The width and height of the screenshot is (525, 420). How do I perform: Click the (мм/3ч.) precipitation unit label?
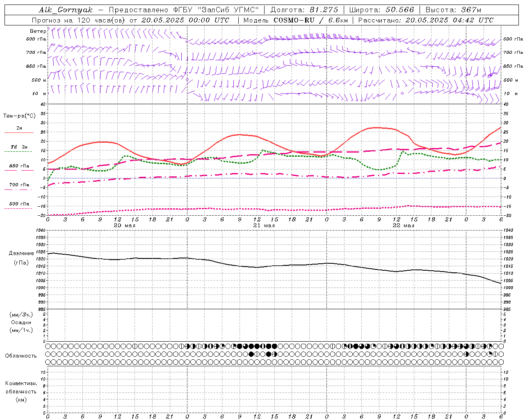tap(21, 315)
